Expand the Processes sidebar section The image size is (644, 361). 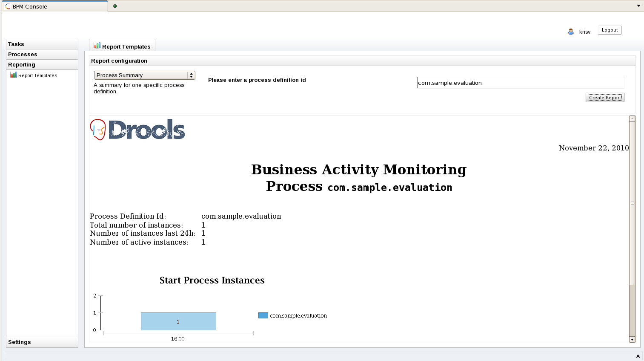[42, 55]
